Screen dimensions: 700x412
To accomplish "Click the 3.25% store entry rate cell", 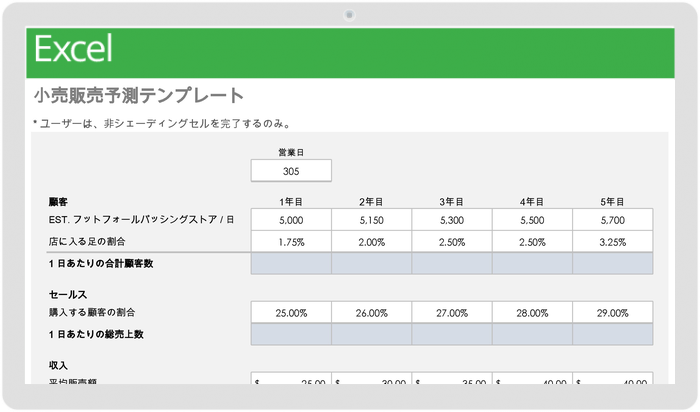I will [612, 241].
